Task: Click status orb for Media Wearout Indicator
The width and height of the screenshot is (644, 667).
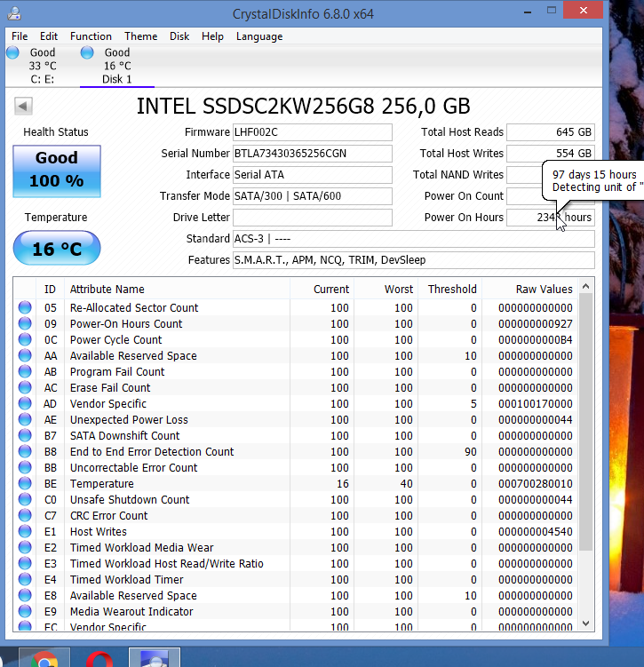Action: (25, 612)
